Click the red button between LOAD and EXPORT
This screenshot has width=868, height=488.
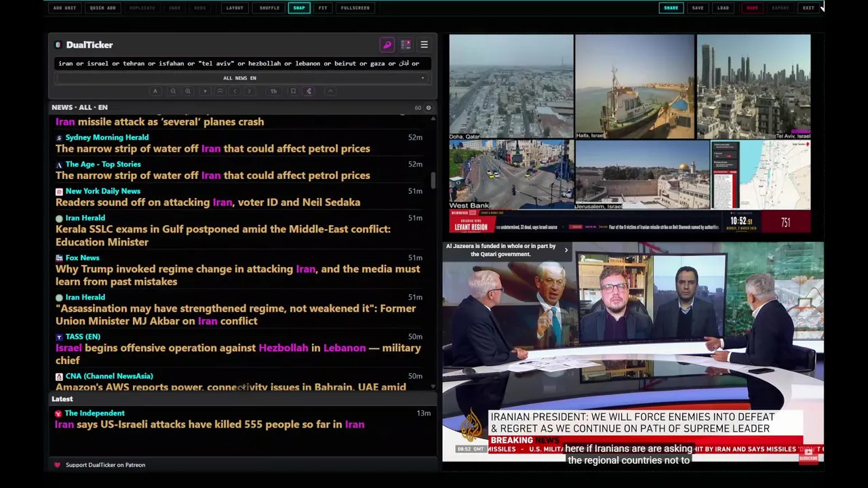click(752, 8)
